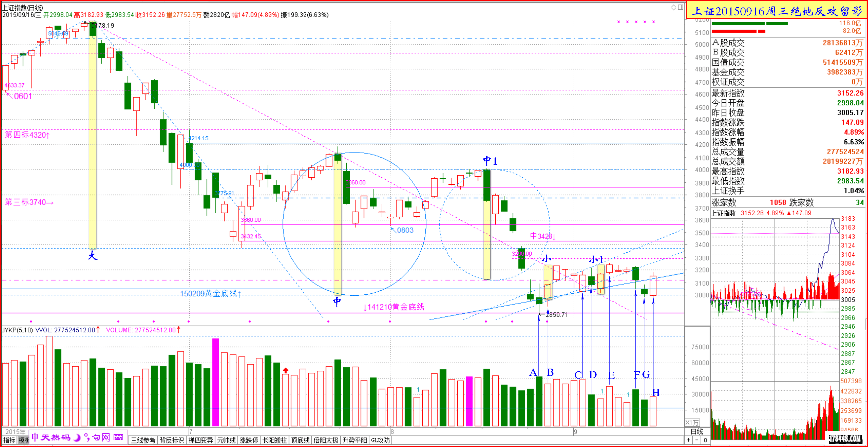Click the 第四标4320 label
The height and width of the screenshot is (447, 868).
(x=27, y=135)
